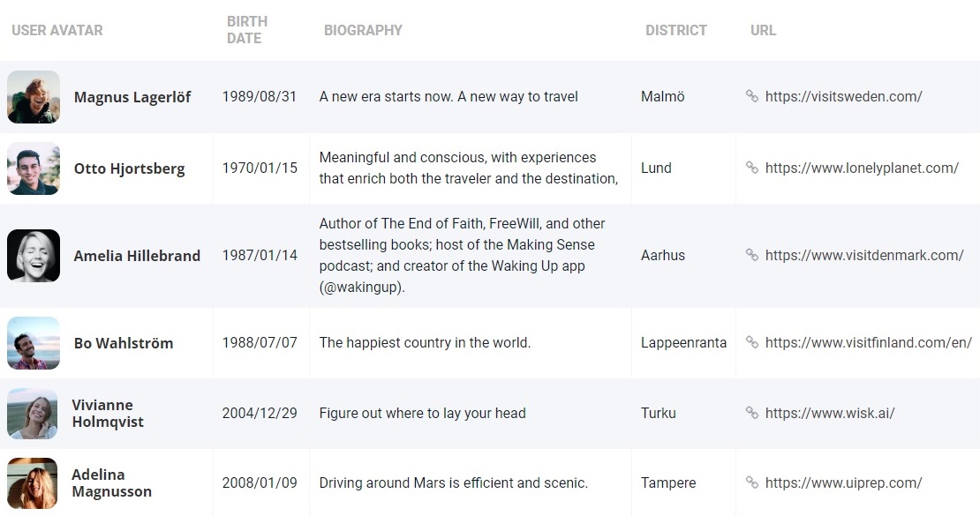The width and height of the screenshot is (980, 516).
Task: Select Vivianne Holmqvist's avatar picture
Action: click(33, 414)
